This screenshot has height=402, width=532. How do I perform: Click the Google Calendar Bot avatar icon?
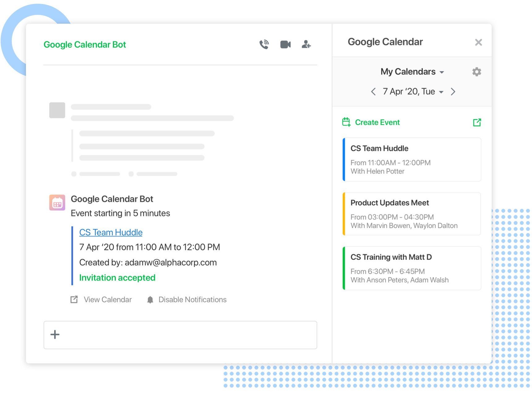(x=57, y=203)
